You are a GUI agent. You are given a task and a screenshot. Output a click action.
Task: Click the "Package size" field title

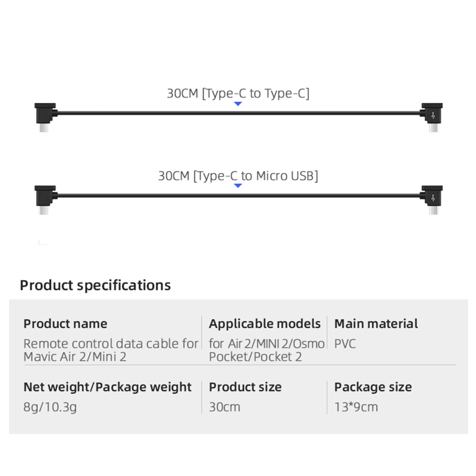pos(373,387)
